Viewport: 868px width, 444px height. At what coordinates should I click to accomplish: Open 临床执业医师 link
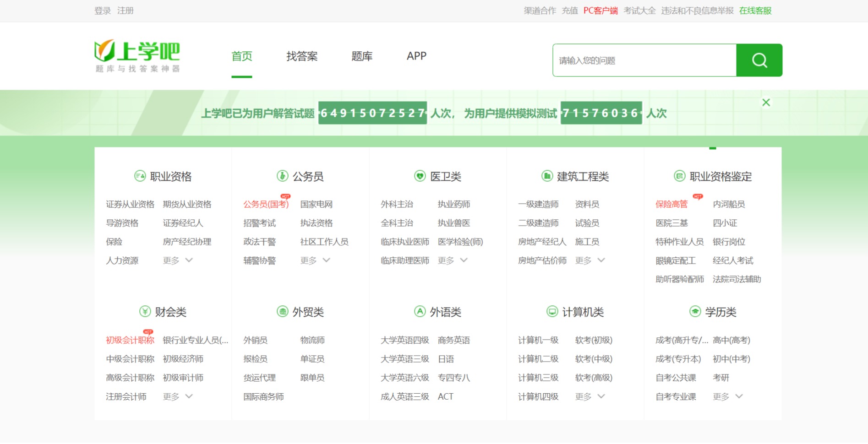(405, 242)
